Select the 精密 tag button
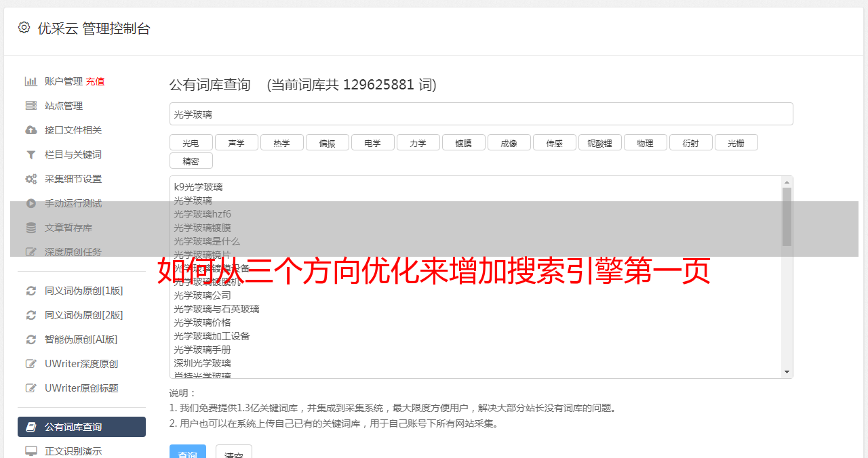 [x=191, y=161]
